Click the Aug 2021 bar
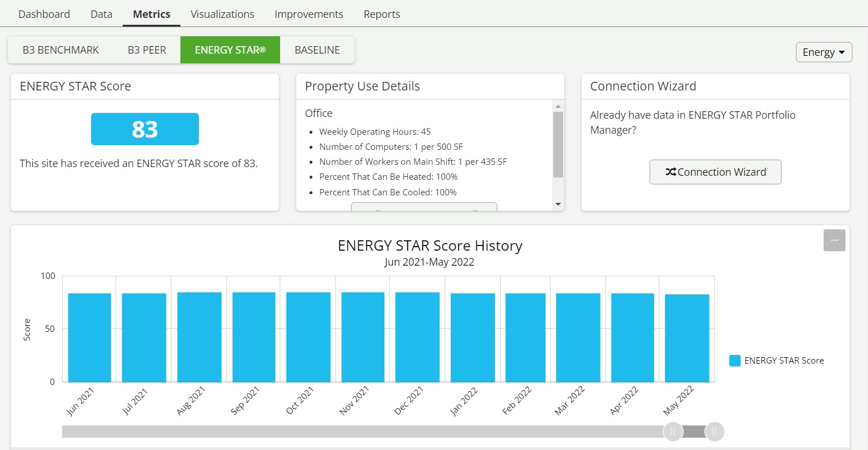The image size is (868, 450). pyautogui.click(x=199, y=337)
